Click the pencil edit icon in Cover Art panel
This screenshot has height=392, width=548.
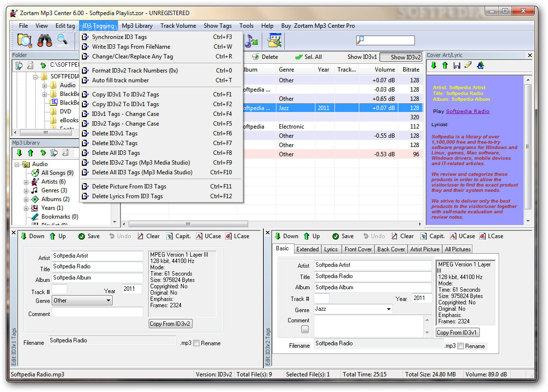[x=468, y=65]
